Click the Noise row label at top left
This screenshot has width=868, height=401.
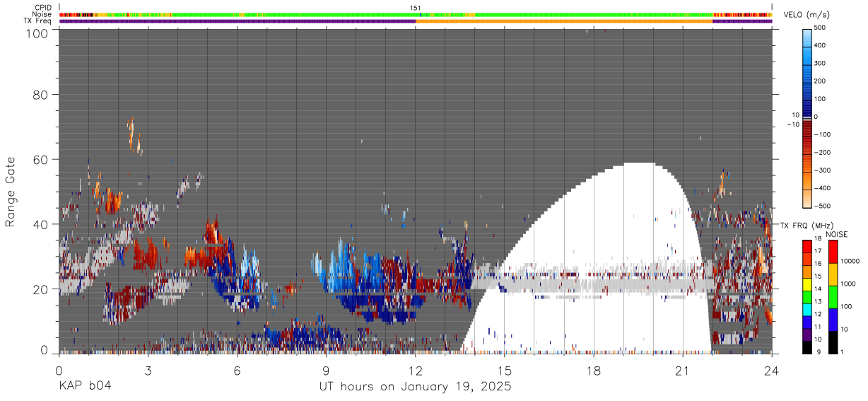pos(42,14)
